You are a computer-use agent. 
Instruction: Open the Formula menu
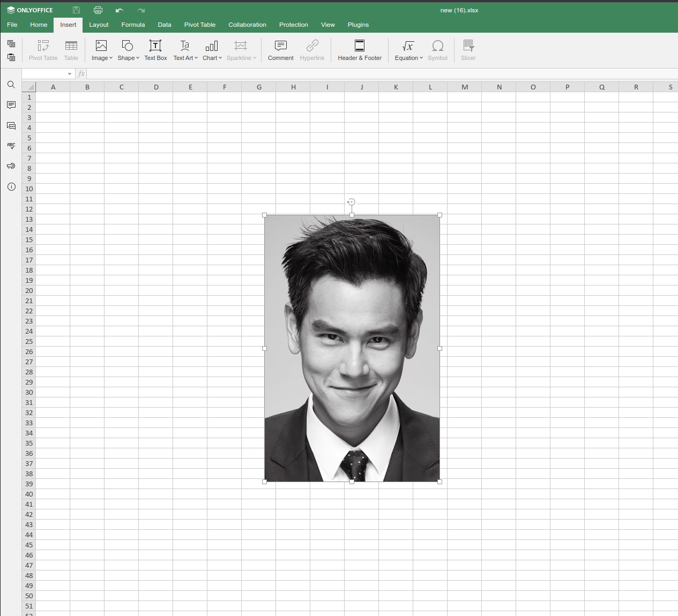pyautogui.click(x=133, y=25)
